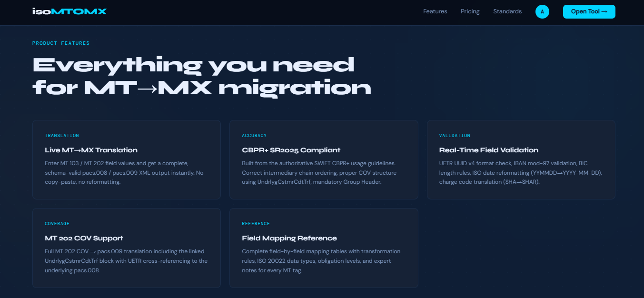This screenshot has width=644, height=298.
Task: Click the TRANSLATION category label
Action: point(62,136)
